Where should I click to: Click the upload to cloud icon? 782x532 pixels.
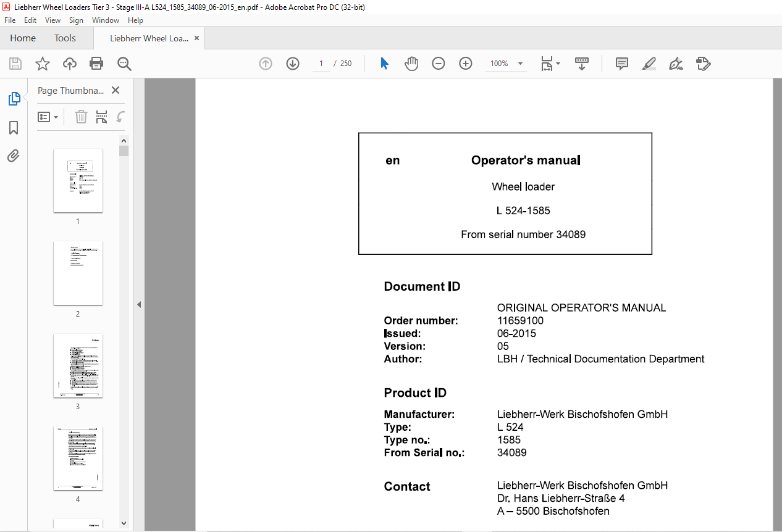(x=70, y=64)
